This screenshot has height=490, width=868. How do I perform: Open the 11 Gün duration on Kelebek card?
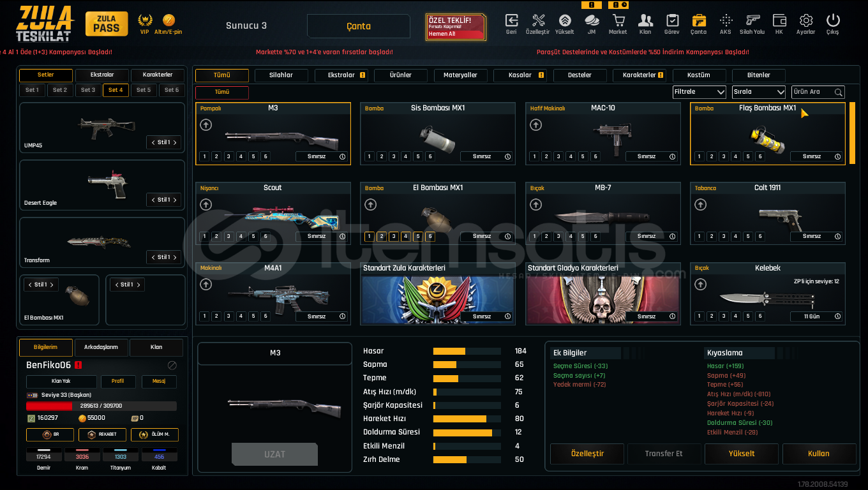tap(816, 316)
